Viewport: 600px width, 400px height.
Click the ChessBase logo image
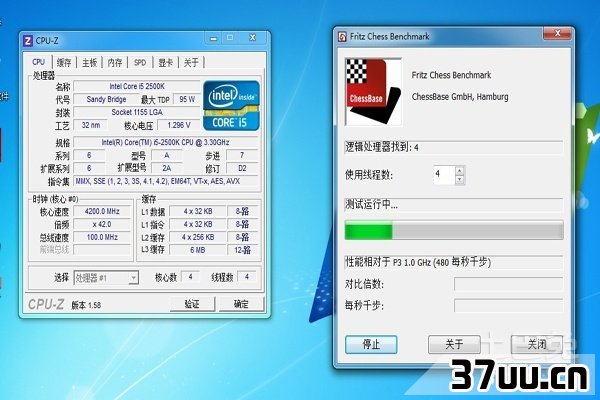pyautogui.click(x=373, y=92)
